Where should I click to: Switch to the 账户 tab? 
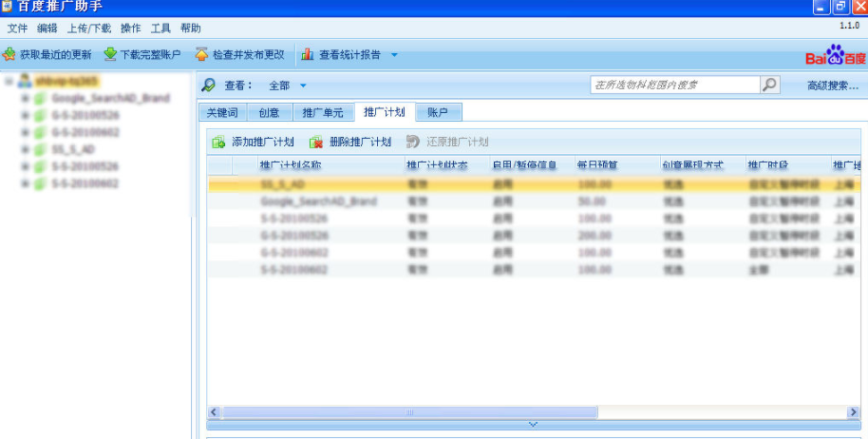pyautogui.click(x=438, y=112)
